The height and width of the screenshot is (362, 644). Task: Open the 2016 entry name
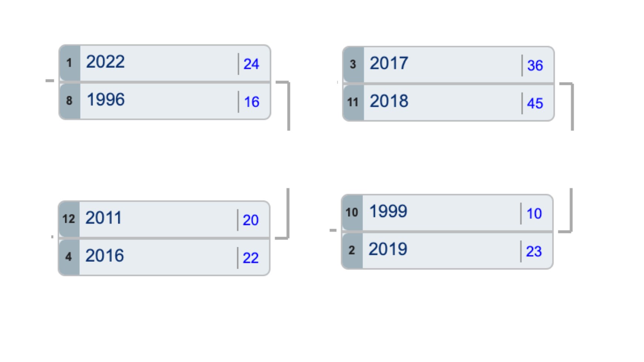(x=105, y=256)
